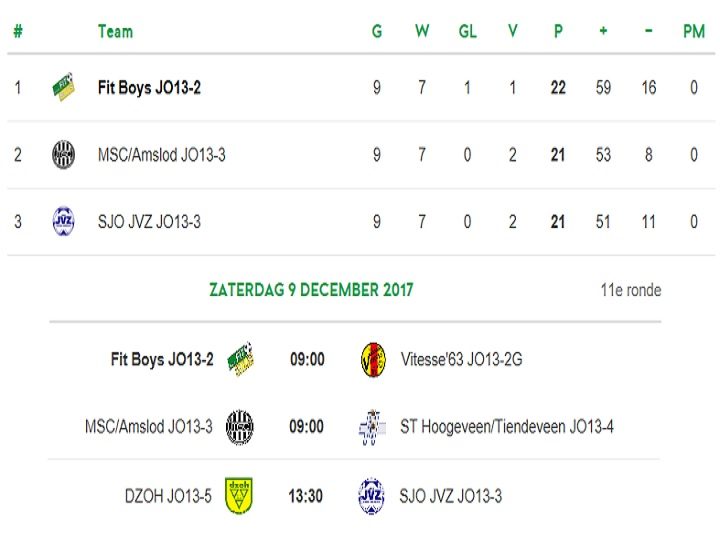Open MSC/Amslod JO13-3 team in standings
This screenshot has height=540, width=720.
[x=162, y=155]
